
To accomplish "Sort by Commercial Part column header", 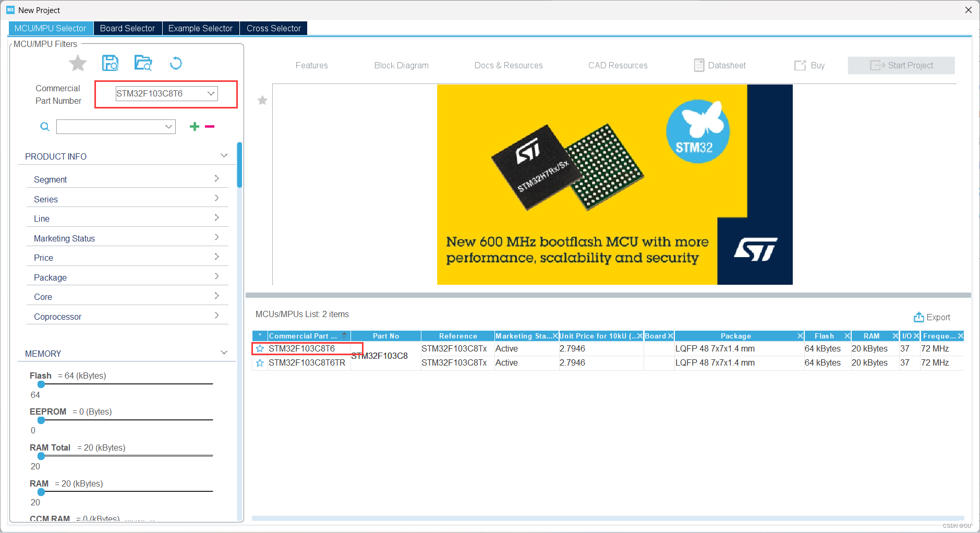I will 309,336.
